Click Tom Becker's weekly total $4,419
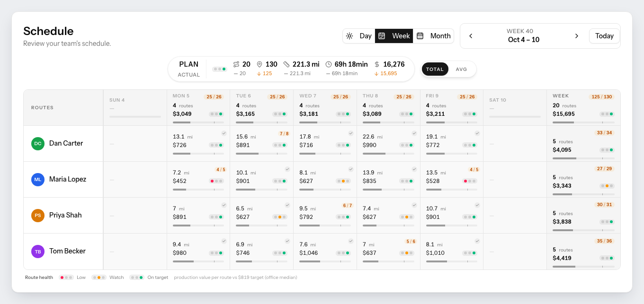644x304 pixels. pos(562,258)
